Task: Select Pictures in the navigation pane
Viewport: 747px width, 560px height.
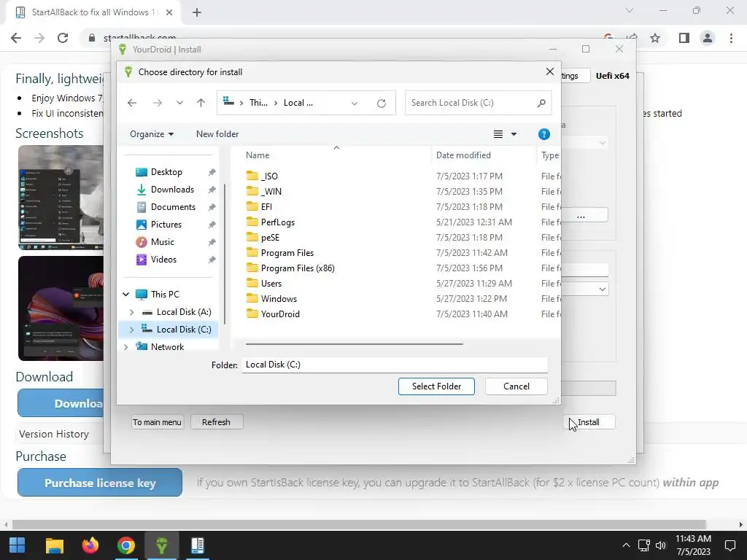Action: click(x=166, y=225)
